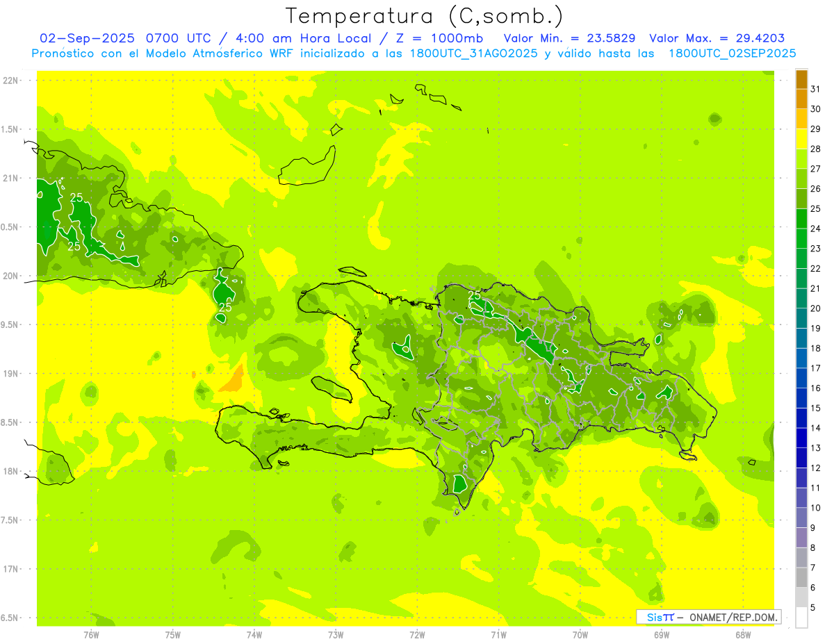Click the "22N" latitude label
This screenshot has width=834, height=644.
10,80
